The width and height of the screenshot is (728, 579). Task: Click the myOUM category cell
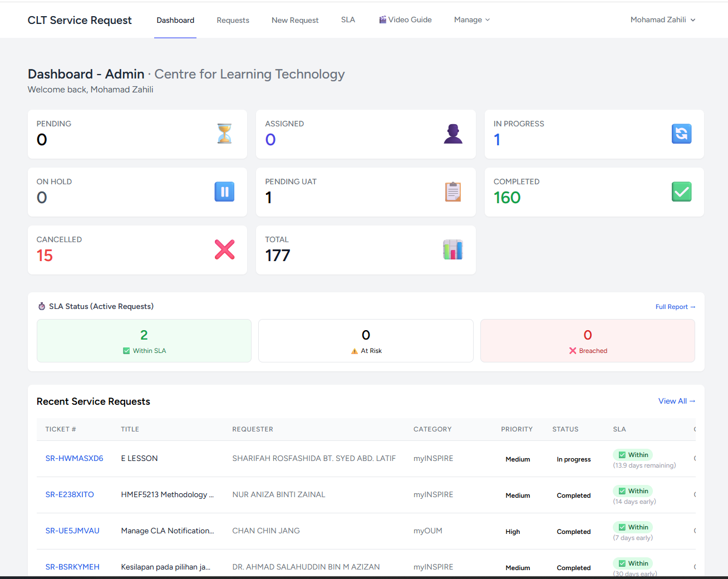point(428,531)
